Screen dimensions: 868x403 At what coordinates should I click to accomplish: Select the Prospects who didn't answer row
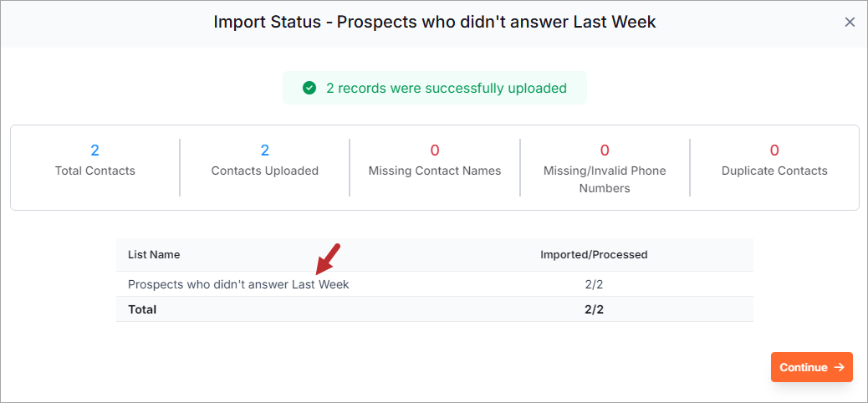click(435, 284)
